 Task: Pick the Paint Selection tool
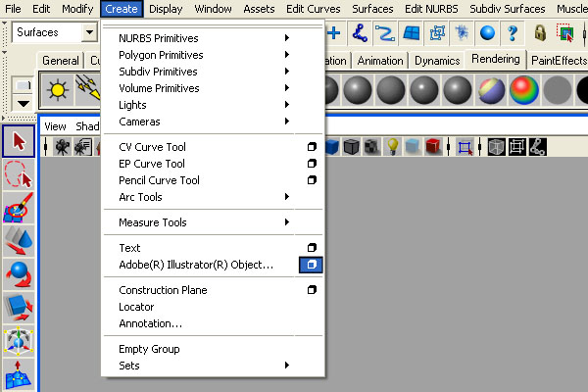(x=19, y=210)
